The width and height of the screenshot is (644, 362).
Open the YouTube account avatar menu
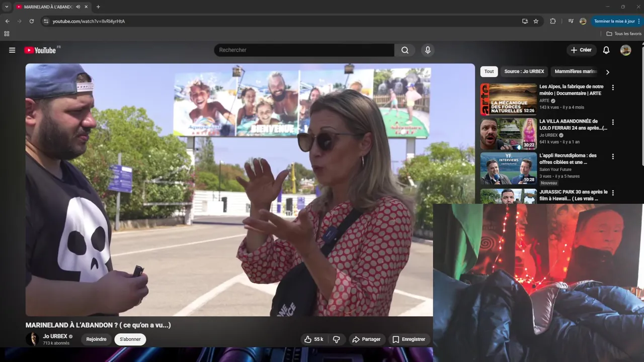(625, 50)
